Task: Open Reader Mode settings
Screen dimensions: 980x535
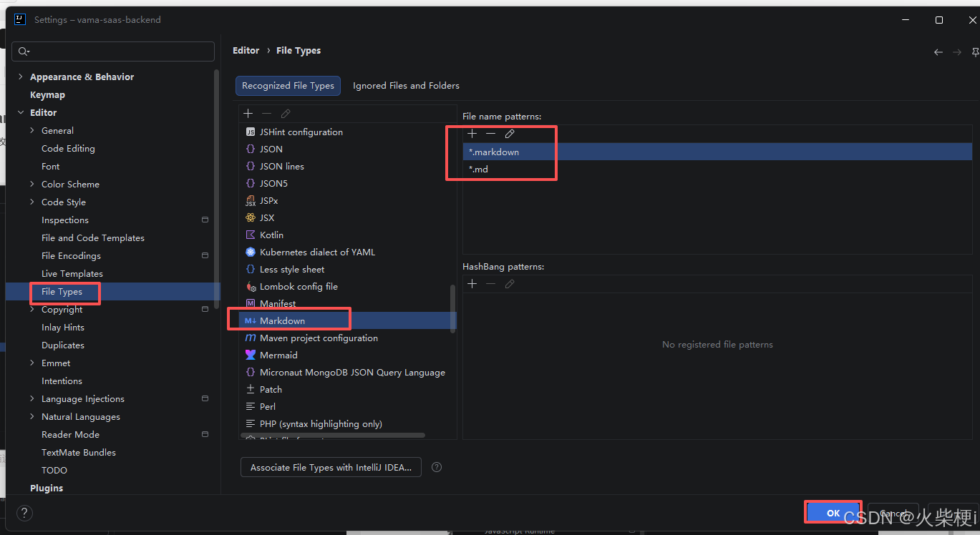Action: [x=70, y=435]
